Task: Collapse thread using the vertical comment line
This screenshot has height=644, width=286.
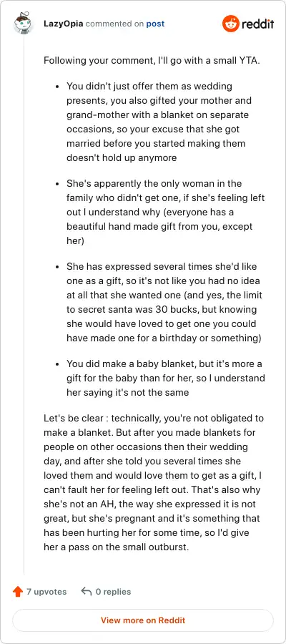Action: coord(24,304)
